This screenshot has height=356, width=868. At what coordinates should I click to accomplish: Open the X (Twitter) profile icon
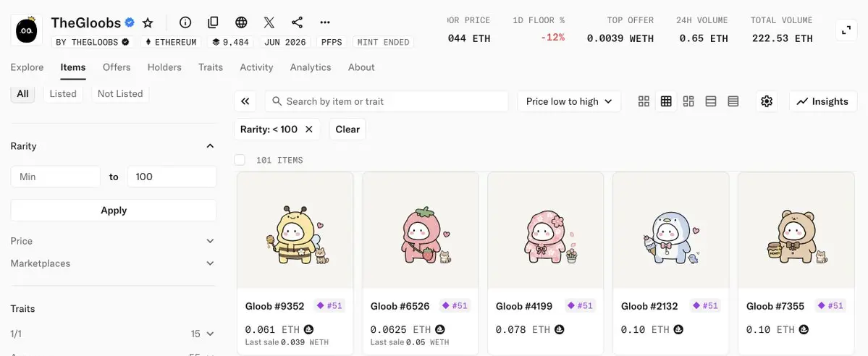click(x=269, y=22)
